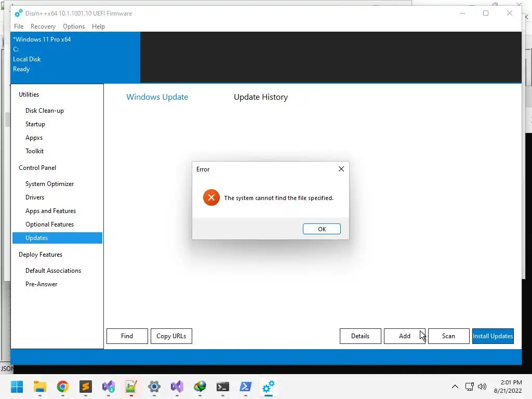Open Default Associations
This screenshot has height=399, width=532.
tap(54, 271)
